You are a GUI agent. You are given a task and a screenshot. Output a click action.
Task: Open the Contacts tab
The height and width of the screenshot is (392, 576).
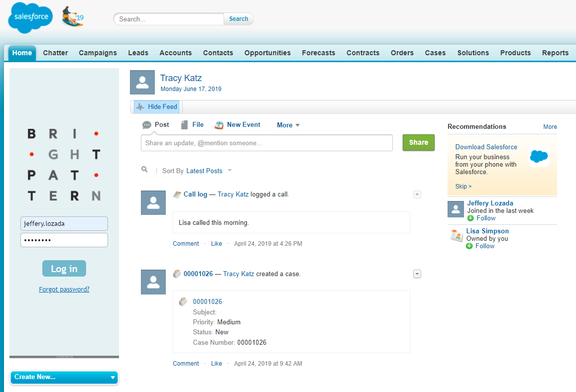click(x=218, y=53)
